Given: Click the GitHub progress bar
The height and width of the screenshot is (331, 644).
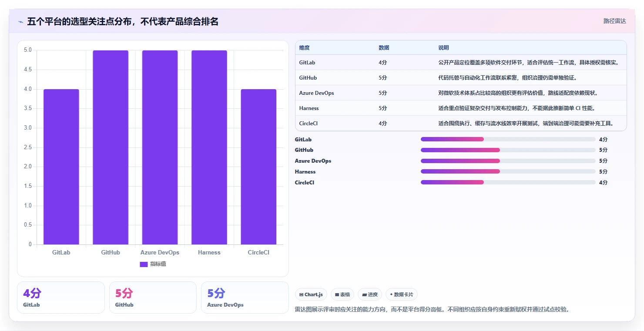Looking at the screenshot, I should 508,150.
